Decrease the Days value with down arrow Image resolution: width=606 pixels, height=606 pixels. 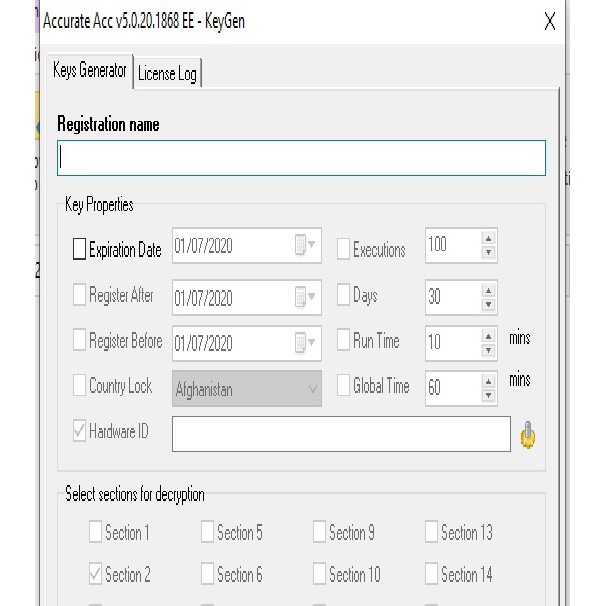tap(489, 305)
